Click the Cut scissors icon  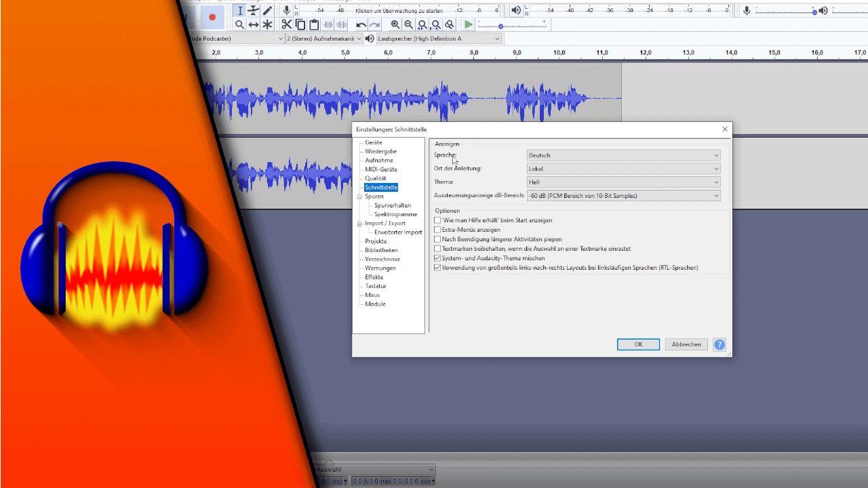coord(287,24)
